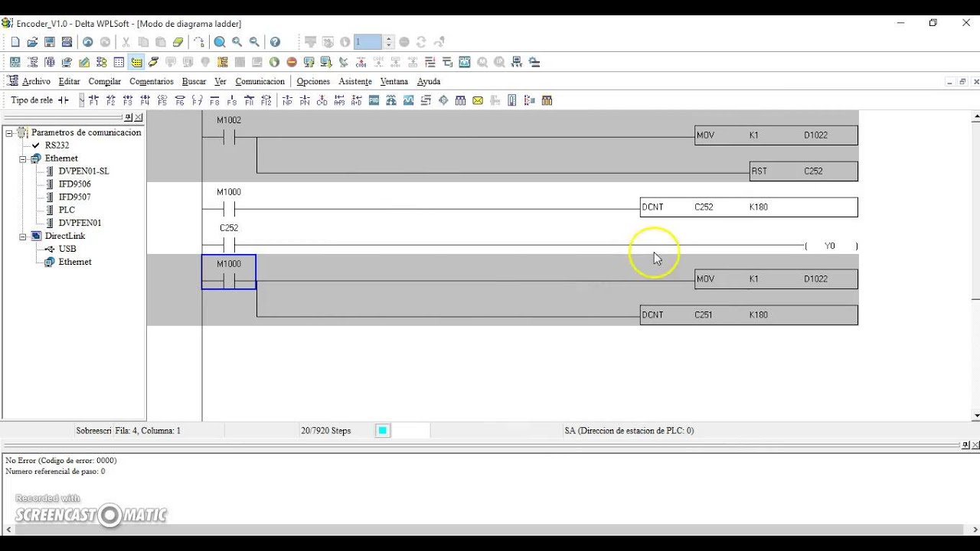This screenshot has width=980, height=551.
Task: Open the Archivo menu
Action: pyautogui.click(x=36, y=81)
